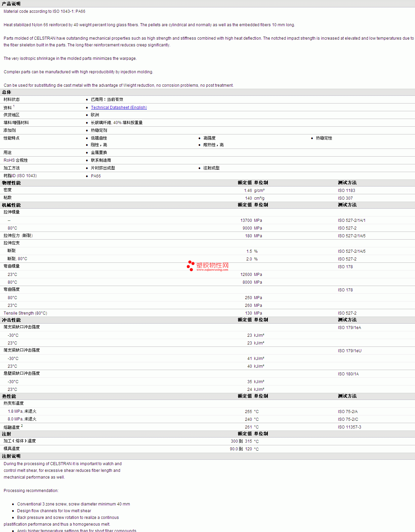Select the 断裂, 80°C strain row label
Viewport: 415px width, 532px height.
tap(17, 259)
